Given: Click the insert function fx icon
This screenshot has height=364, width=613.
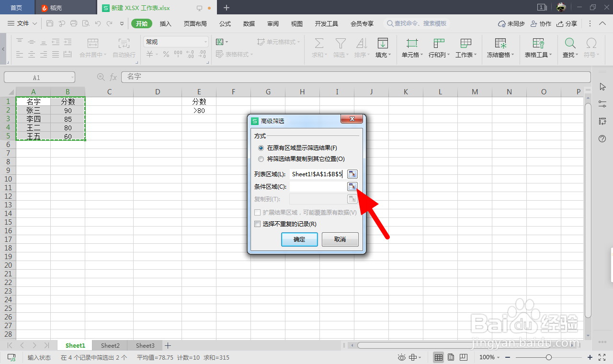Looking at the screenshot, I should point(114,77).
